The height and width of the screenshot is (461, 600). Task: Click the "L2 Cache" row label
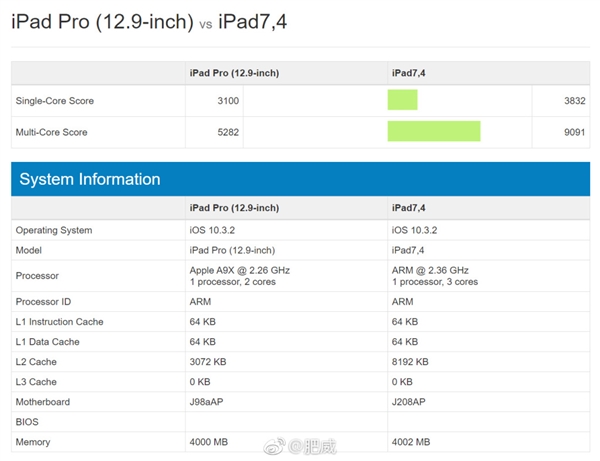coord(36,362)
